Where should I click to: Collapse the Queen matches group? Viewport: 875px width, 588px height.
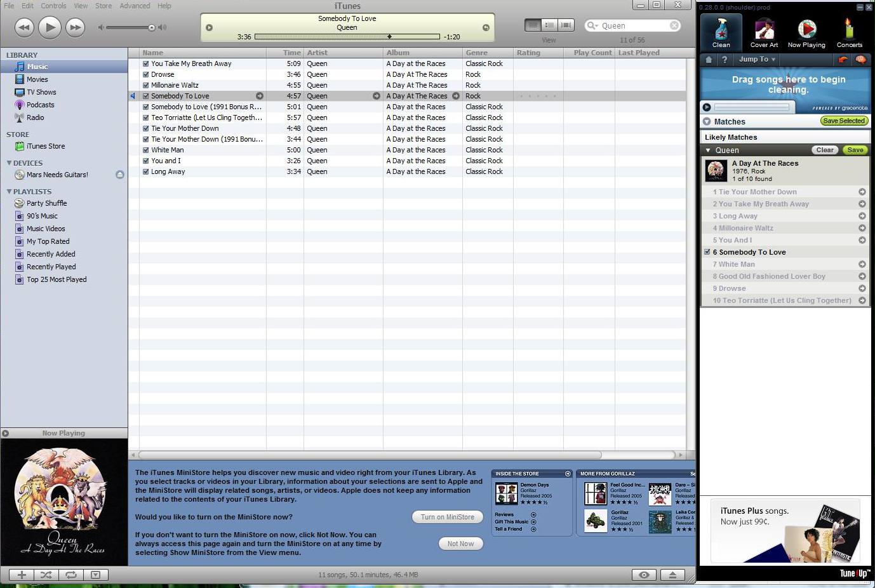[x=708, y=150]
